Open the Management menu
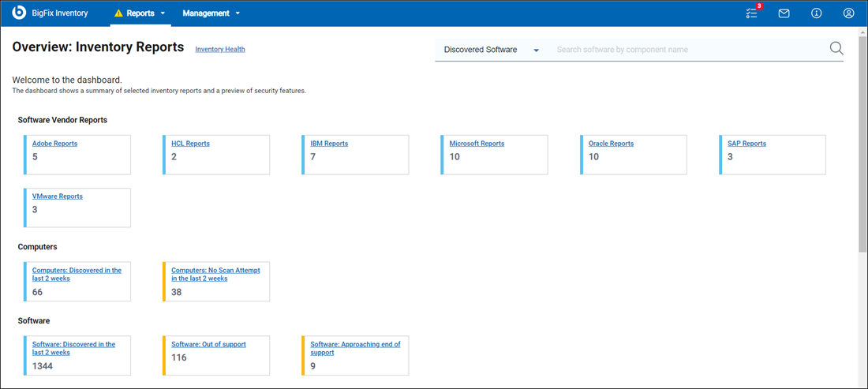This screenshot has height=389, width=868. (211, 13)
